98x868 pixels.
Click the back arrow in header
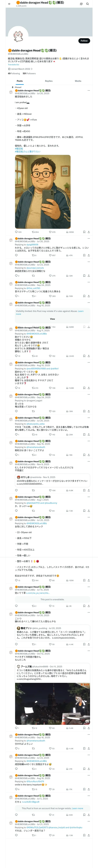(9, 4)
